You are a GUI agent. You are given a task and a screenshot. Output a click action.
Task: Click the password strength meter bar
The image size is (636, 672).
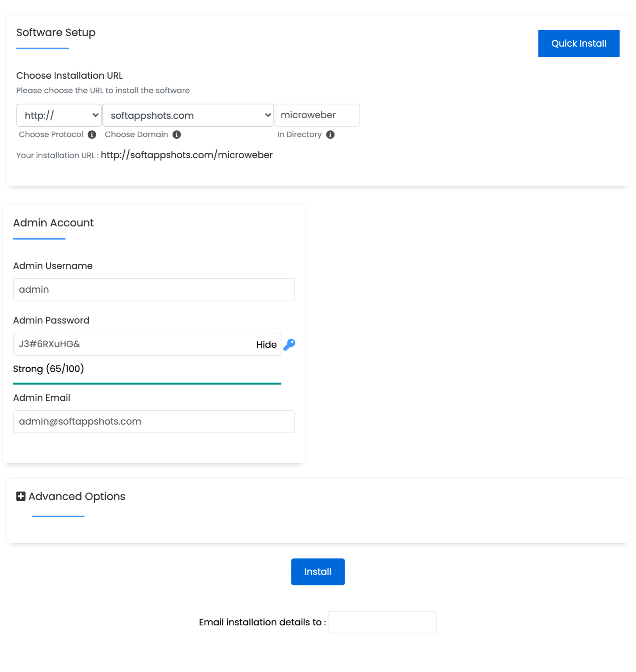147,383
